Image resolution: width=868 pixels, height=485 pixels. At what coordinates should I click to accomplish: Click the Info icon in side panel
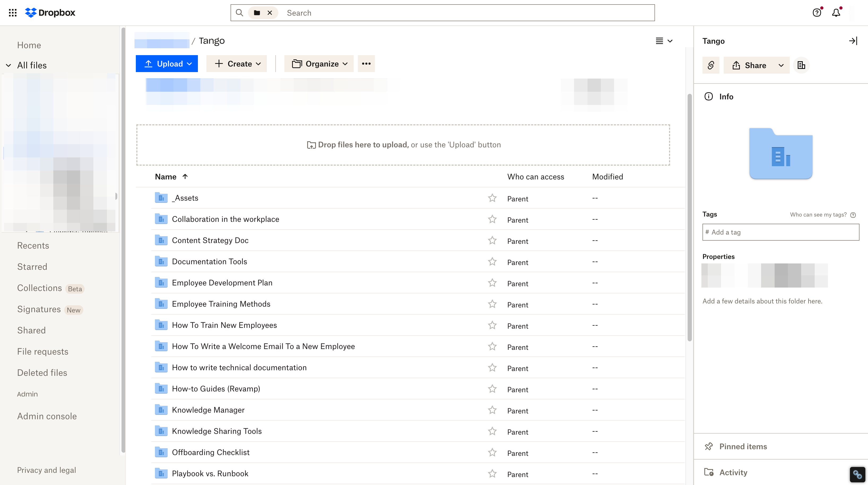coord(709,96)
